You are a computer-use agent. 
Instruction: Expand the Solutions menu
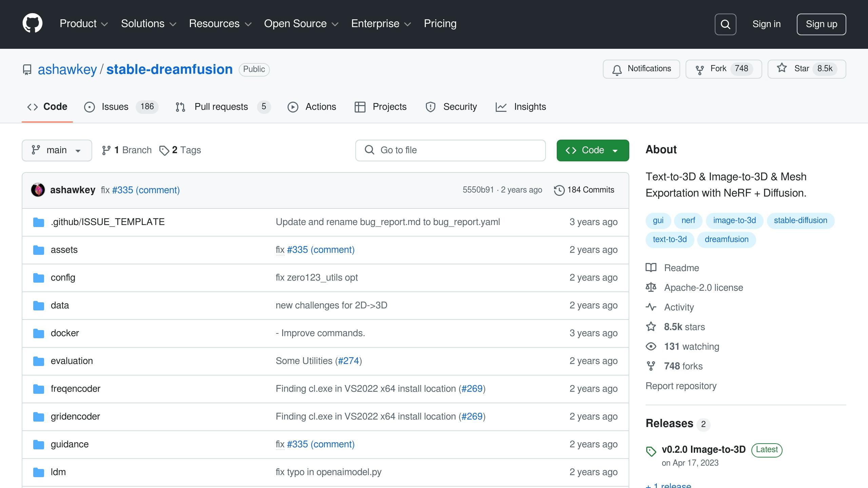pos(149,24)
